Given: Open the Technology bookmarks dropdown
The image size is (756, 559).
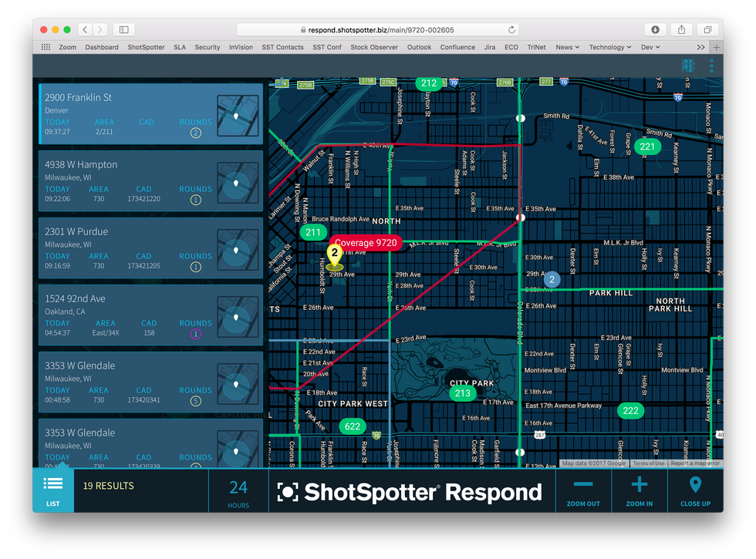Looking at the screenshot, I should click(x=610, y=47).
